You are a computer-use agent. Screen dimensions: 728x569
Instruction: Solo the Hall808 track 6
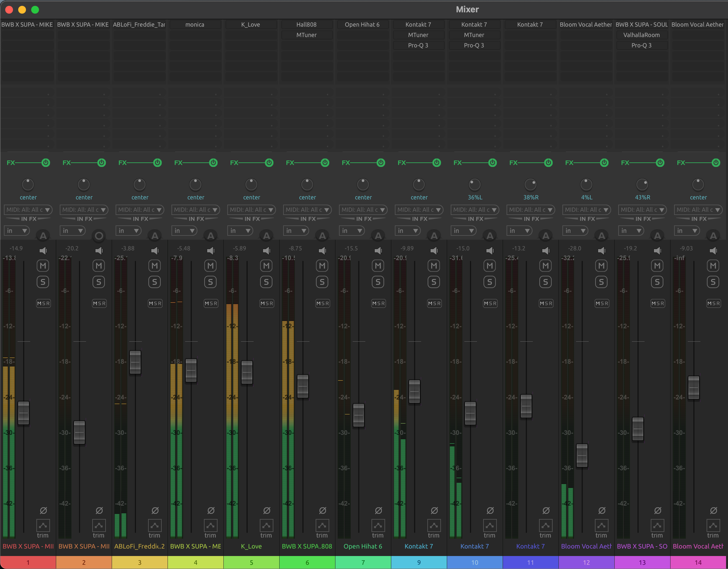(322, 282)
